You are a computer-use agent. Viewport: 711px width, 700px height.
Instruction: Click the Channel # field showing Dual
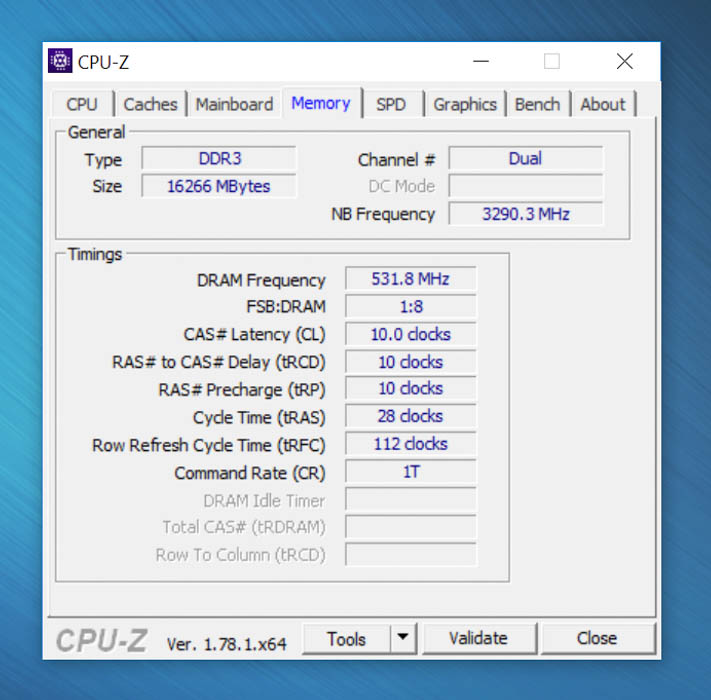point(526,159)
